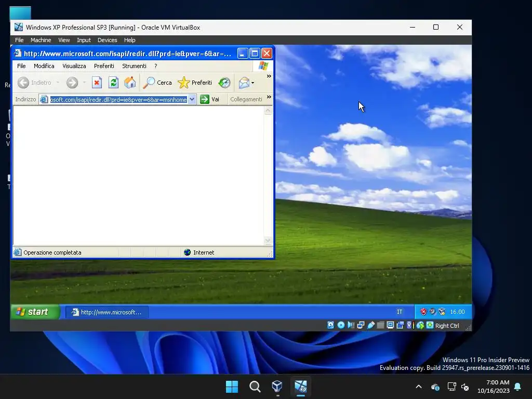Open the Visualizza menu
This screenshot has height=399, width=532.
pyautogui.click(x=74, y=66)
